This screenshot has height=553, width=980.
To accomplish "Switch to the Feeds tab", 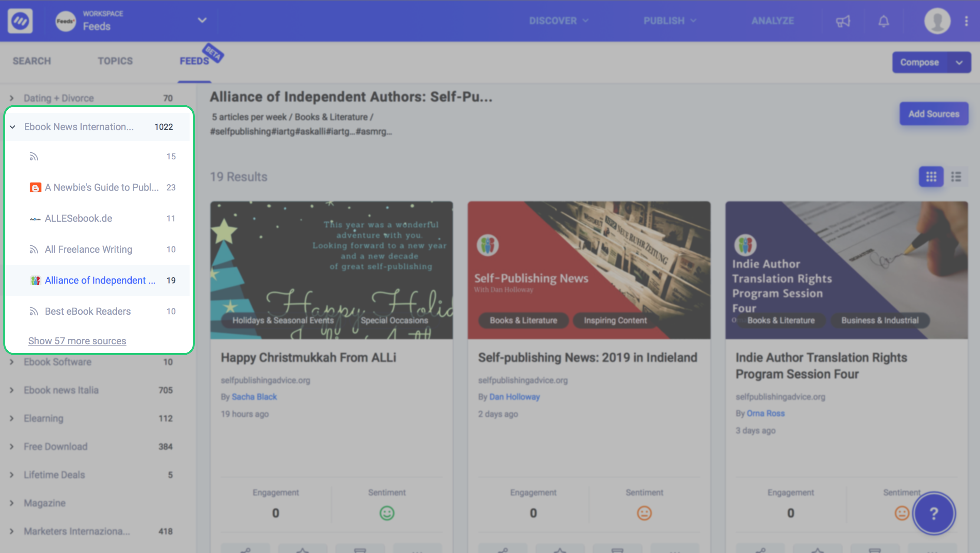I will coord(194,61).
